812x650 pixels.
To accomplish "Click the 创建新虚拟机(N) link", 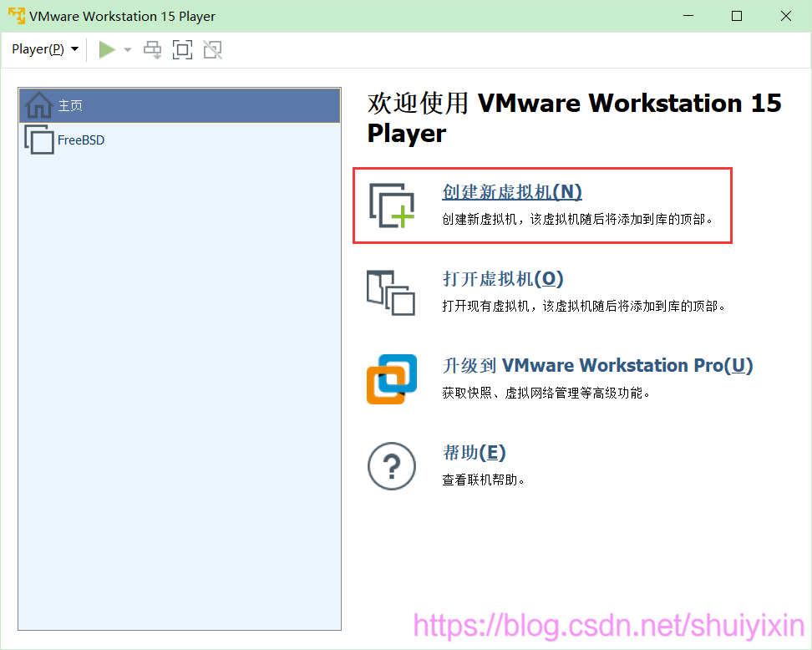I will (511, 192).
